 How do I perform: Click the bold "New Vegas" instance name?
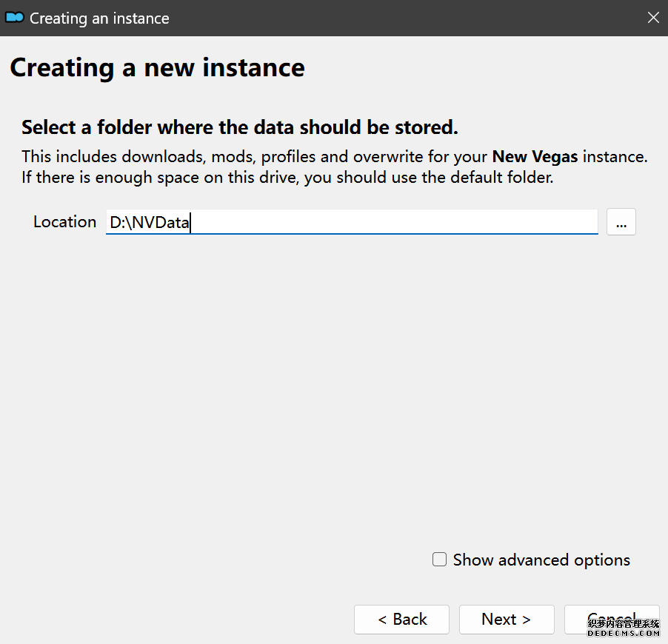(x=534, y=157)
